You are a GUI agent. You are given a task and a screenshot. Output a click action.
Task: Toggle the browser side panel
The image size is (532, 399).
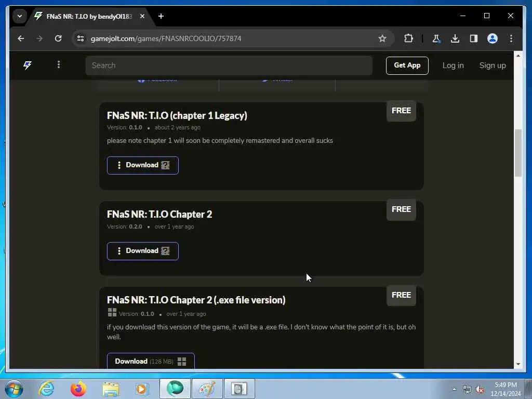[474, 38]
